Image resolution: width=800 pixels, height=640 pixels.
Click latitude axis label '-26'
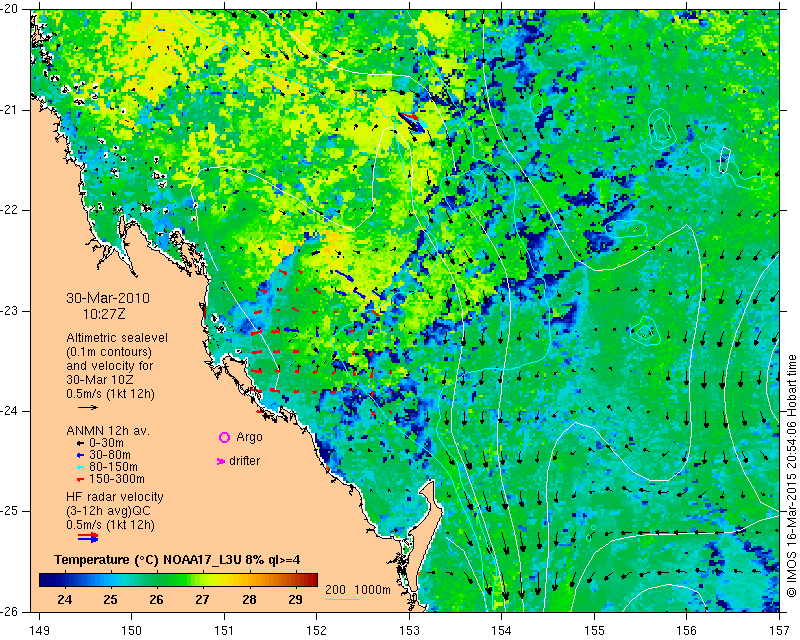[x=10, y=612]
